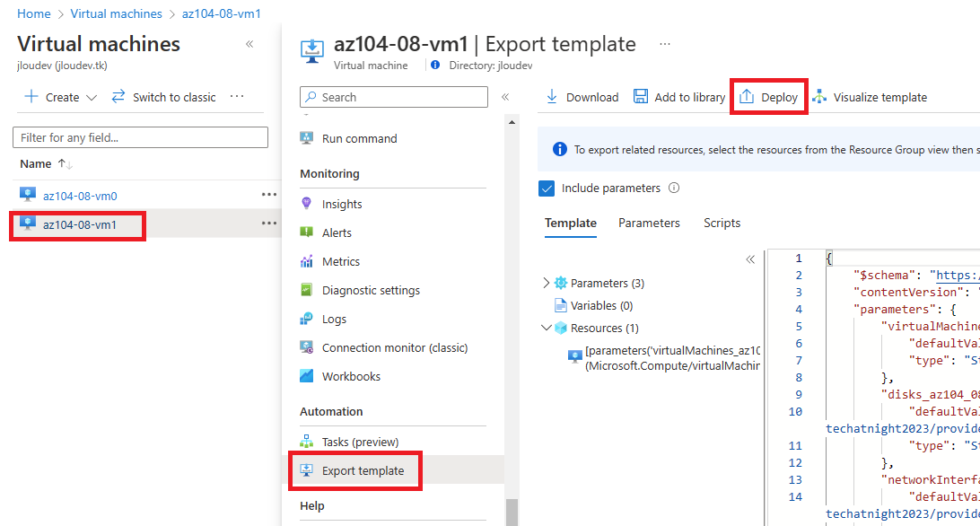Click the sidebar Search field
The height and width of the screenshot is (526, 980).
394,97
